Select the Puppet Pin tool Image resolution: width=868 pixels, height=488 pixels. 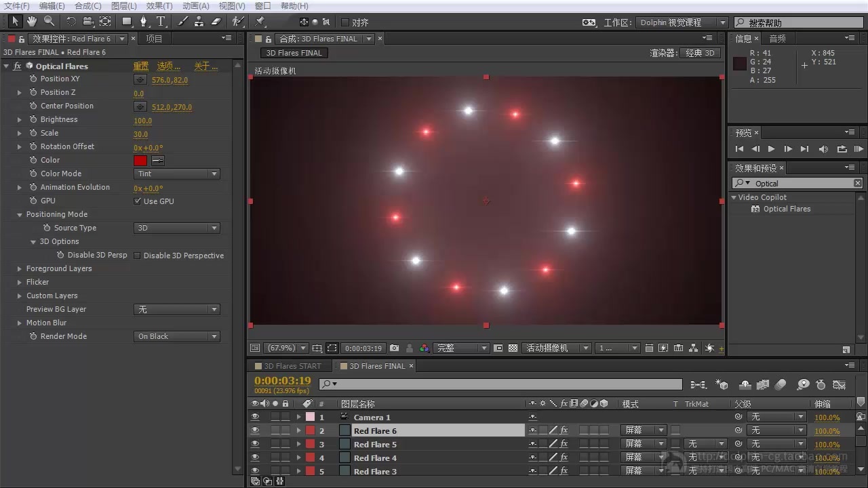[260, 22]
